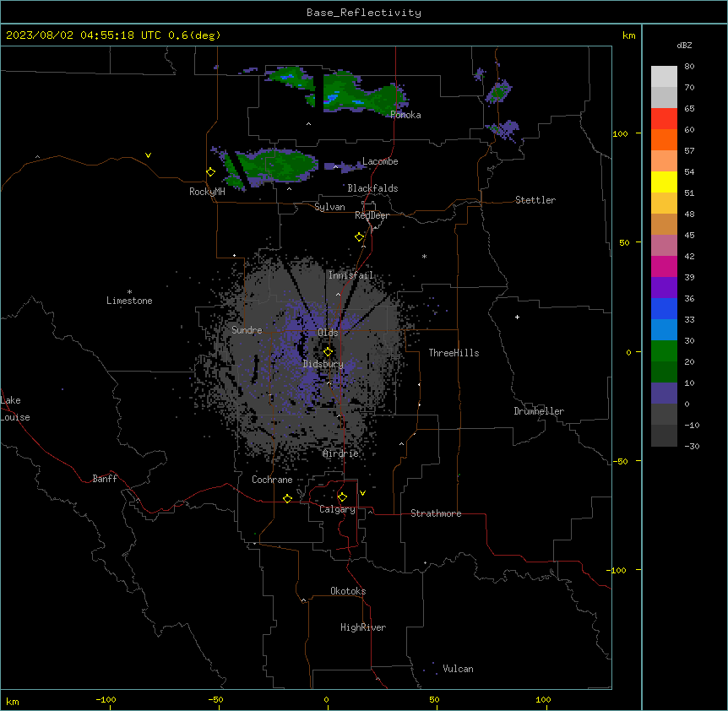
Task: Click the Cochrane label
Action: tap(272, 480)
